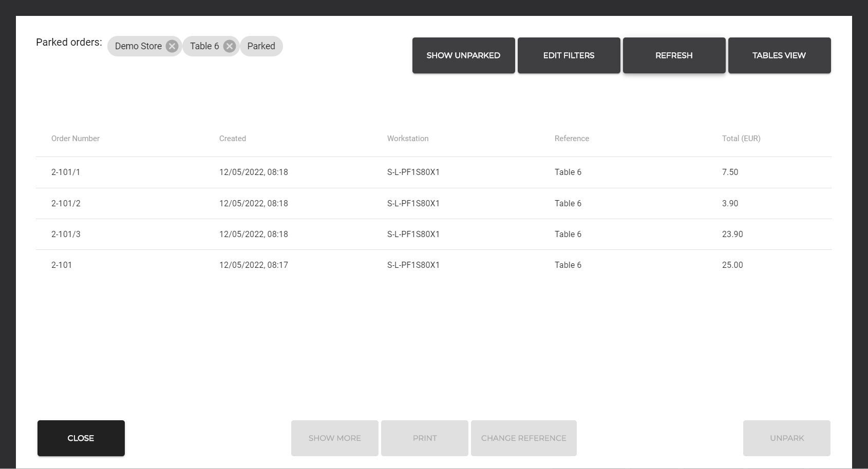
Task: Click the Parked filter chip
Action: (x=261, y=46)
